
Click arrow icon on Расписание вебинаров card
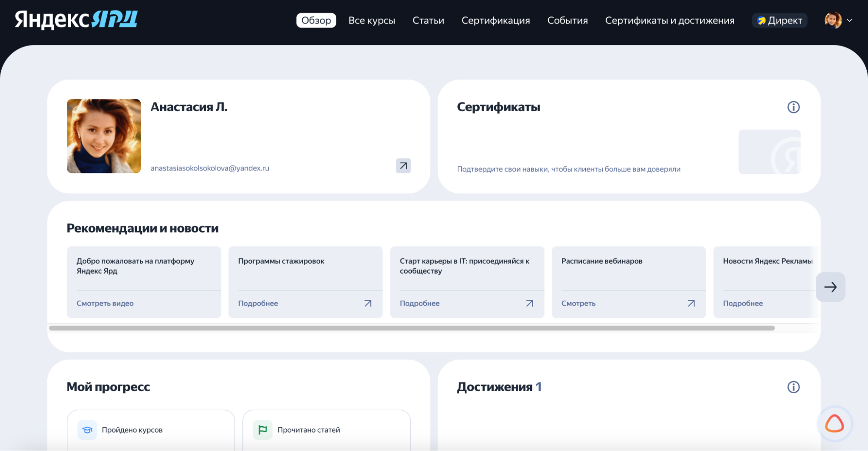[x=691, y=303]
